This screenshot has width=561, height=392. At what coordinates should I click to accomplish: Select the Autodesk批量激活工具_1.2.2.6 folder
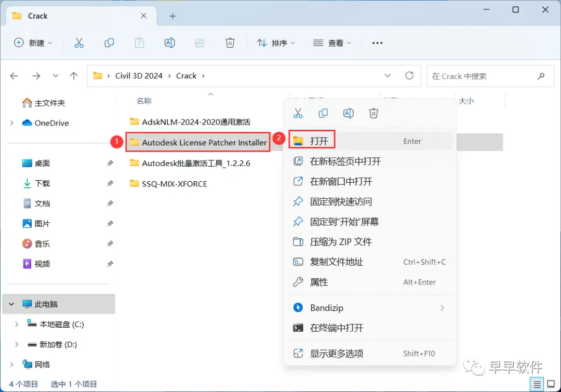[x=190, y=163]
